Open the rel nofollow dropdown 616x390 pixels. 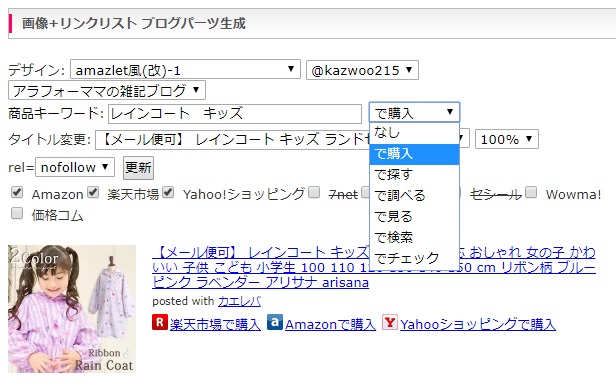tap(75, 167)
